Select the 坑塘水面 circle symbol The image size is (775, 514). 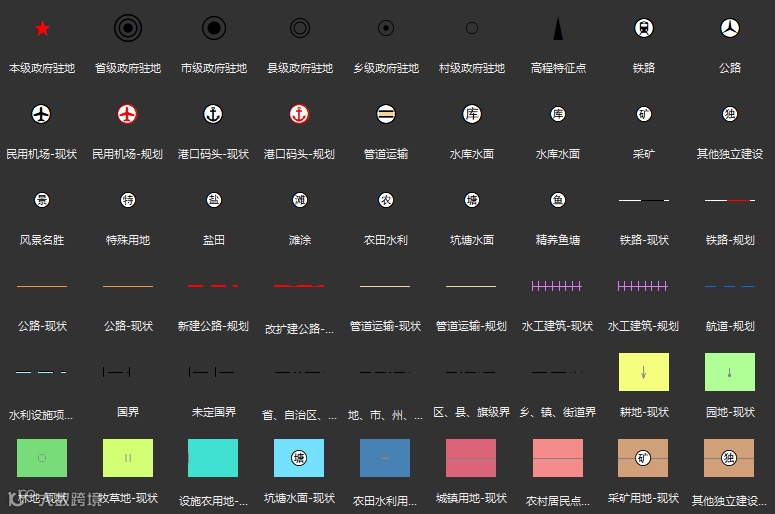[x=472, y=200]
